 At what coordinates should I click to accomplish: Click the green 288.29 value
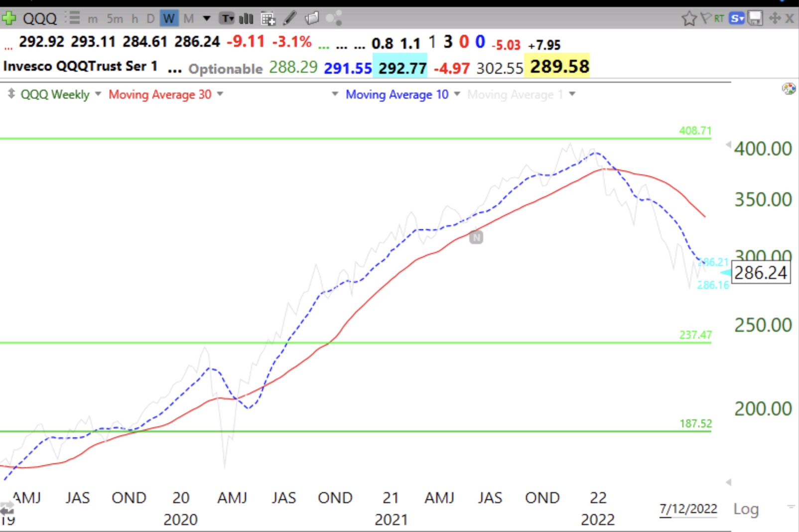pos(293,67)
